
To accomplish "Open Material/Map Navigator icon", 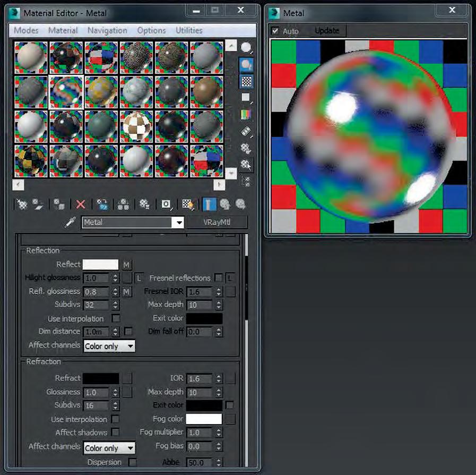I will coord(246,182).
